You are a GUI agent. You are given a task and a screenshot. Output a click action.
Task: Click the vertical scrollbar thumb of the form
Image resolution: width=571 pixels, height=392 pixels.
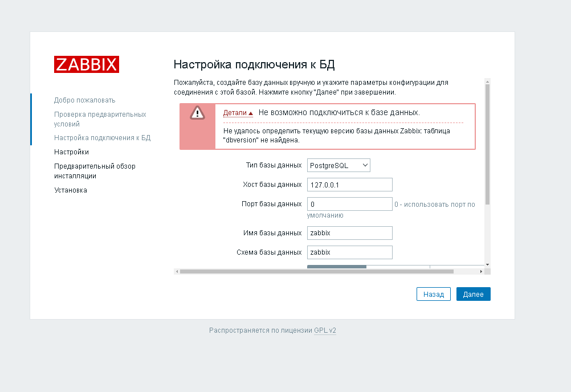(488, 144)
